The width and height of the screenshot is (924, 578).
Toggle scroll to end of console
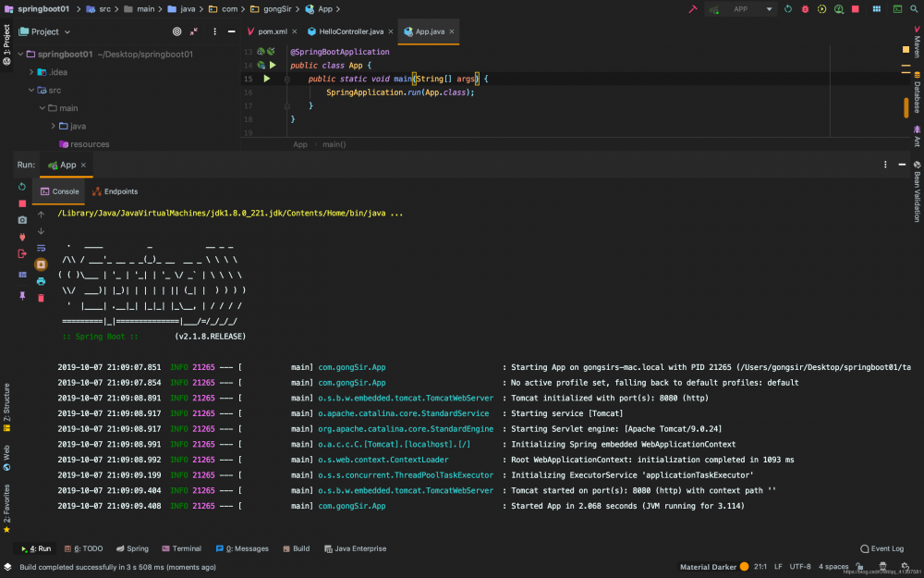click(41, 264)
